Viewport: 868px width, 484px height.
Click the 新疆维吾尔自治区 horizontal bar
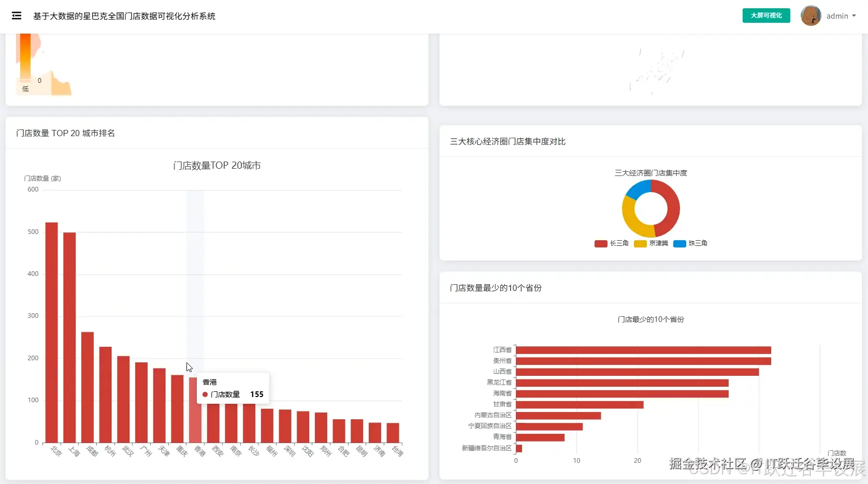[519, 448]
